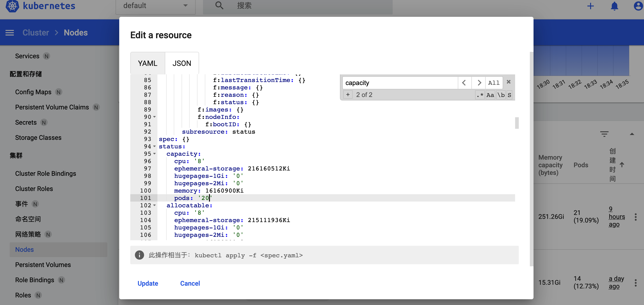Screen dimensions: 644x305
Task: Click the Update button
Action: click(x=148, y=283)
